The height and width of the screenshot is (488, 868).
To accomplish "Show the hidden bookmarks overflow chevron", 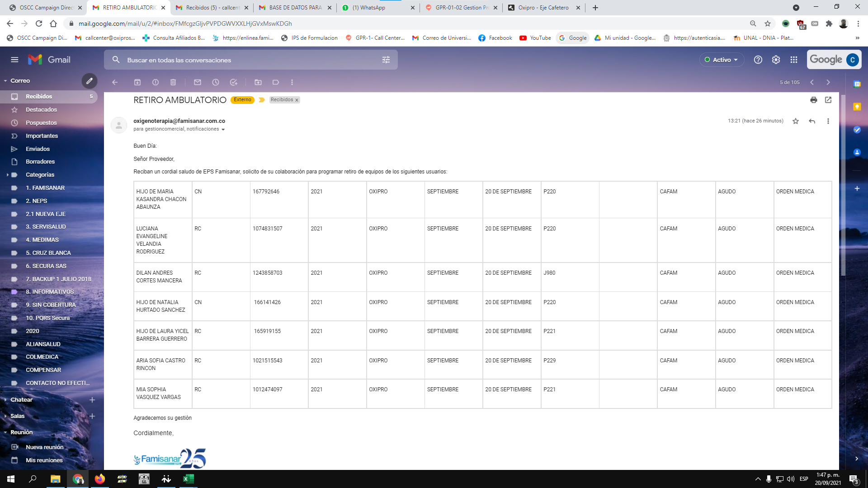I will pos(857,38).
